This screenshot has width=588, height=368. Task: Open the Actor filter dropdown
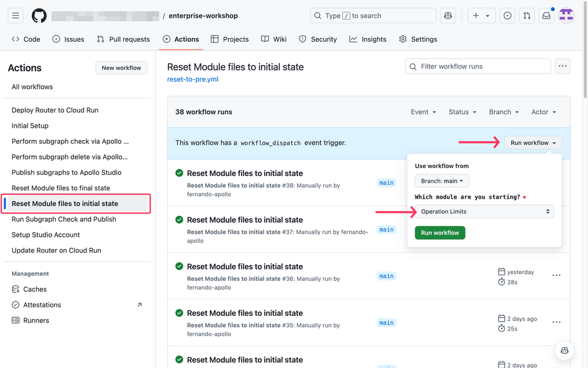click(543, 112)
